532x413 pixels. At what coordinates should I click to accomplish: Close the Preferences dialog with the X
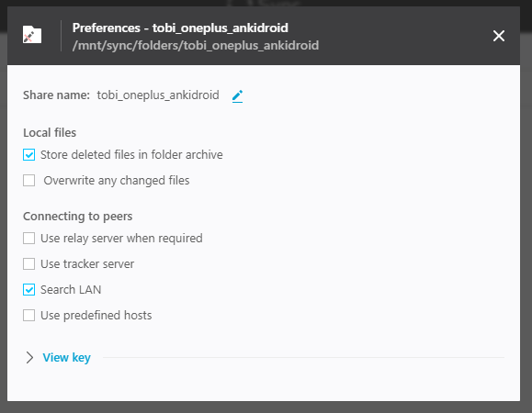[499, 36]
